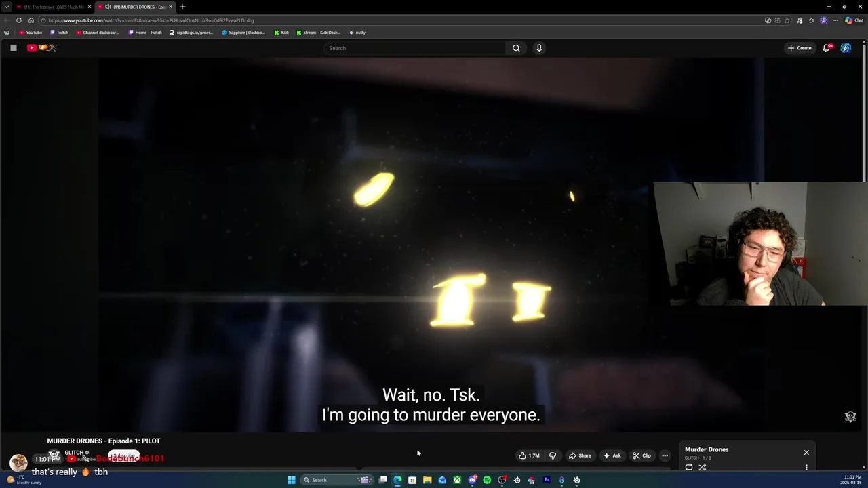Like the video with 1.7M
This screenshot has height=488, width=868.
pyautogui.click(x=529, y=455)
